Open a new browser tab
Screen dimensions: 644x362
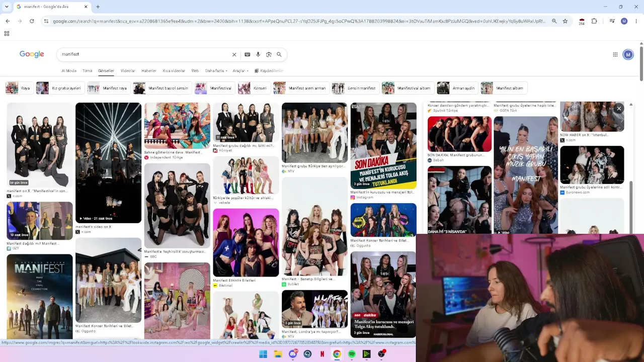tap(98, 7)
